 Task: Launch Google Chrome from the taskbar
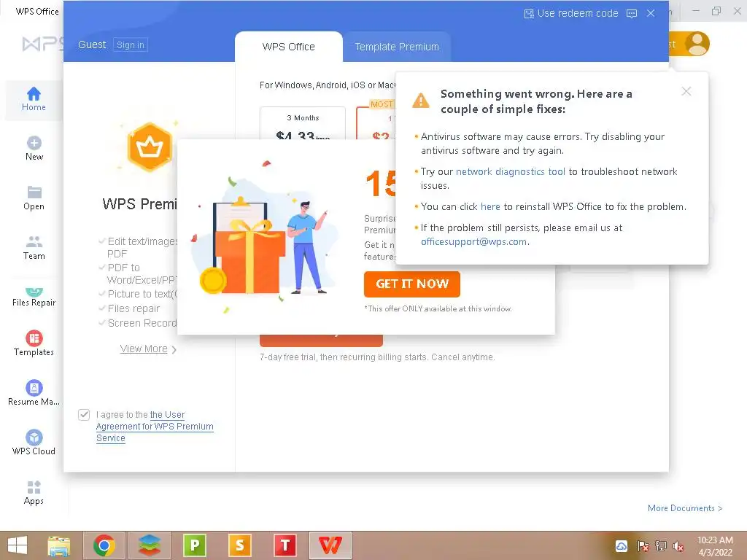(x=104, y=545)
